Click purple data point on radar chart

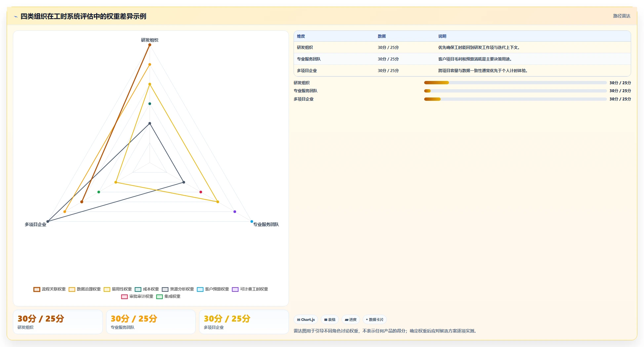(x=235, y=212)
